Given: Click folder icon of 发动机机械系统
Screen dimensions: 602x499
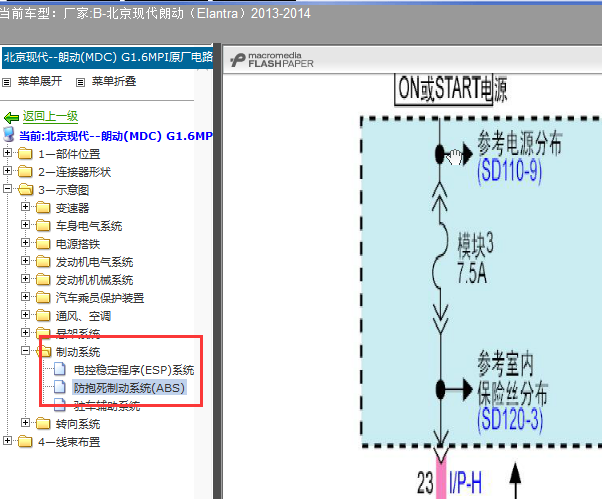Looking at the screenshot, I should [43, 279].
